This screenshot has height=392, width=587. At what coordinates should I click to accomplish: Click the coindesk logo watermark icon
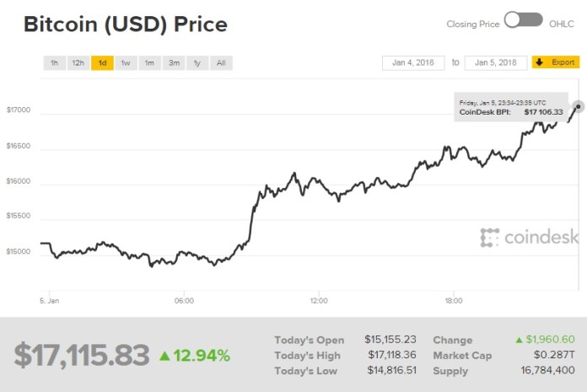click(x=490, y=238)
